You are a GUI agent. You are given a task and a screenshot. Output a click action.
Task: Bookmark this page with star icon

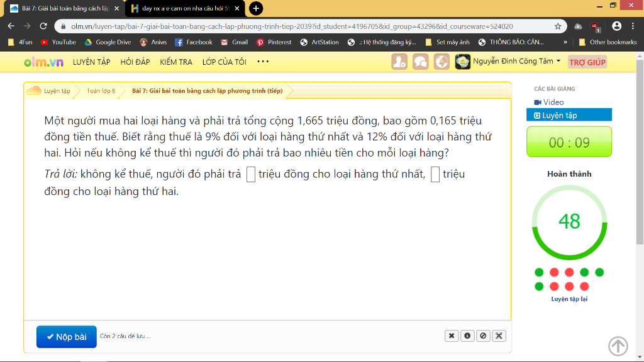pyautogui.click(x=558, y=26)
